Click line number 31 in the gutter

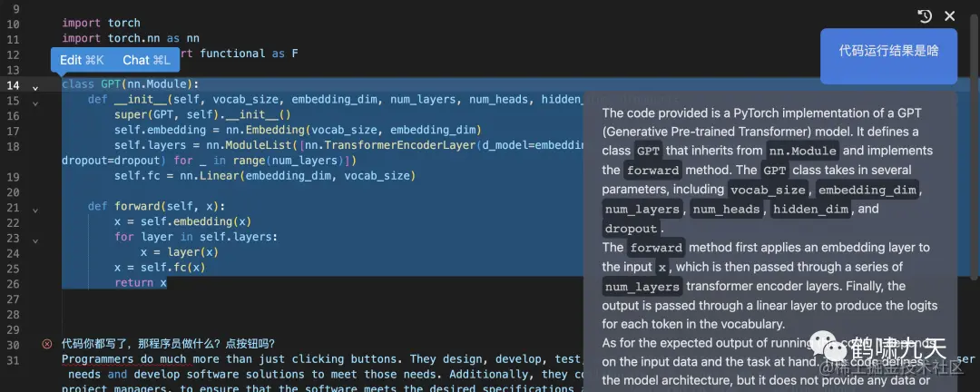(13, 360)
